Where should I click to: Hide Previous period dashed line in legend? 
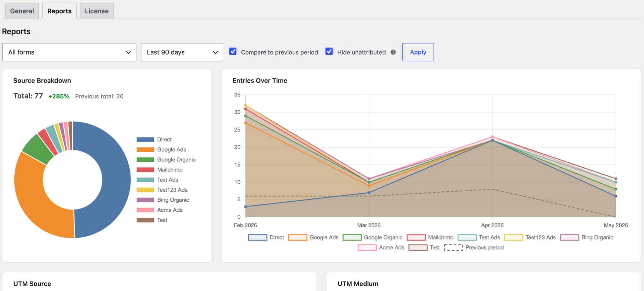point(474,248)
